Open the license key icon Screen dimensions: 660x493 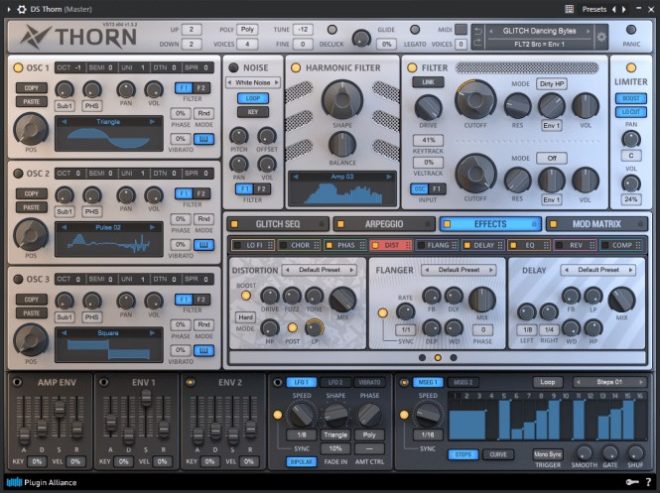[x=632, y=482]
